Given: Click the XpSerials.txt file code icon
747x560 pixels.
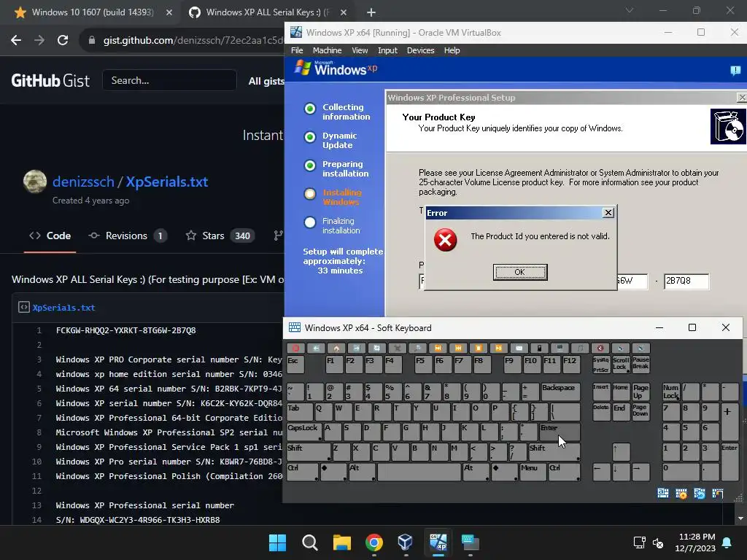Looking at the screenshot, I should (x=24, y=307).
